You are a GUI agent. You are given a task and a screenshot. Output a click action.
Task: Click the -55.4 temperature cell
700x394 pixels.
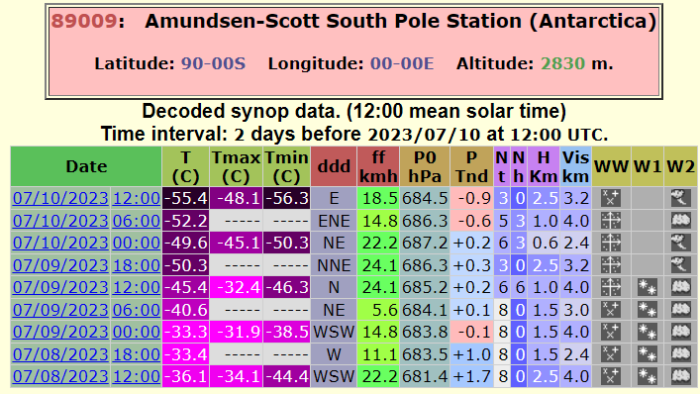coord(186,198)
